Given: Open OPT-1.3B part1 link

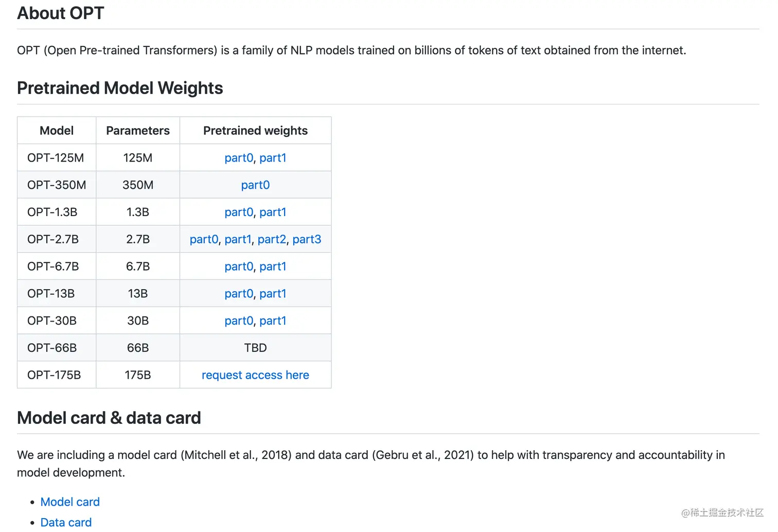Looking at the screenshot, I should (x=273, y=212).
